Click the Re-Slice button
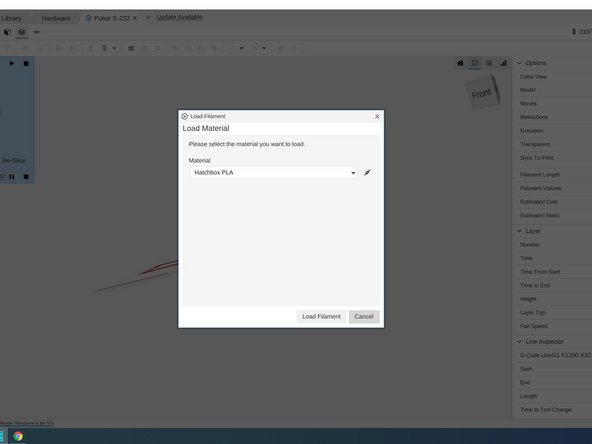 point(14,160)
